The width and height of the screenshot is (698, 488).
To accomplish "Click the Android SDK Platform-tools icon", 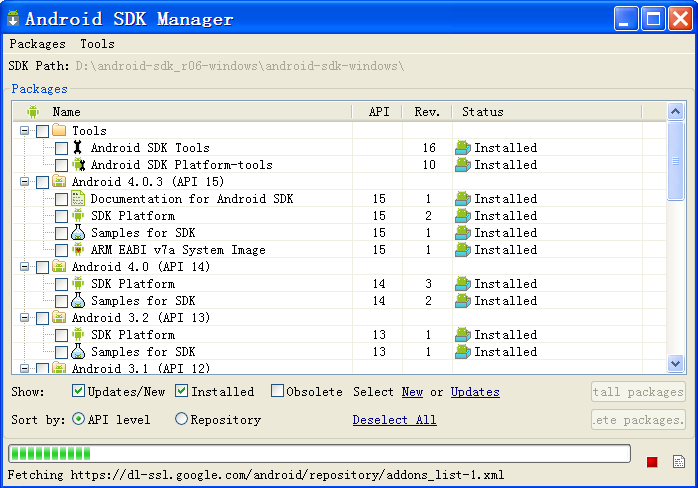I will pos(78,165).
